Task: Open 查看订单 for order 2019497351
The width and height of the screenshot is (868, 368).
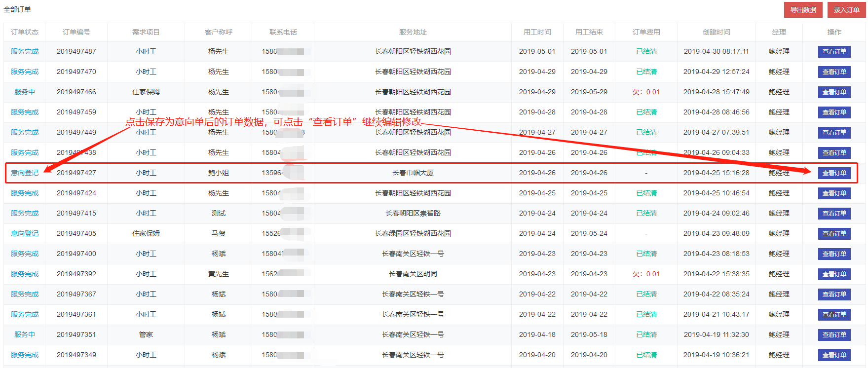Action: tap(834, 335)
